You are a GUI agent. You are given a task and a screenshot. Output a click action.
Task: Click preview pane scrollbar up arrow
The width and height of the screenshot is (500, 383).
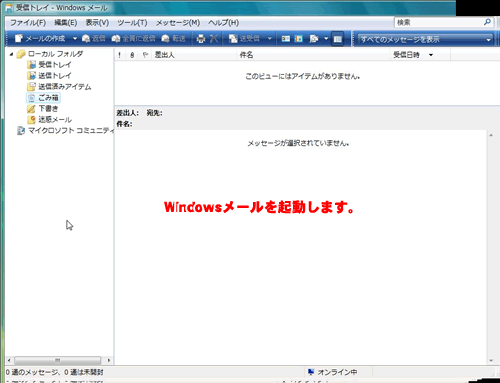[491, 135]
